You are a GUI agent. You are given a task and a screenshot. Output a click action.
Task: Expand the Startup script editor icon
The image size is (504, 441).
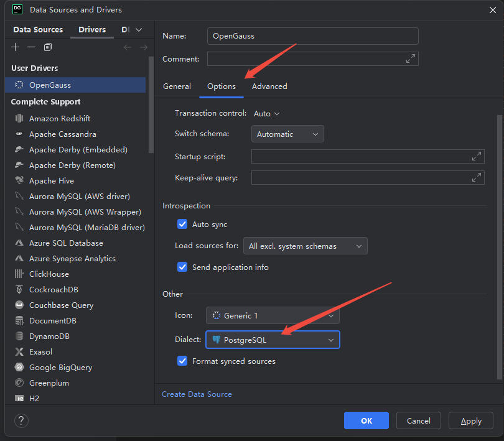(477, 156)
